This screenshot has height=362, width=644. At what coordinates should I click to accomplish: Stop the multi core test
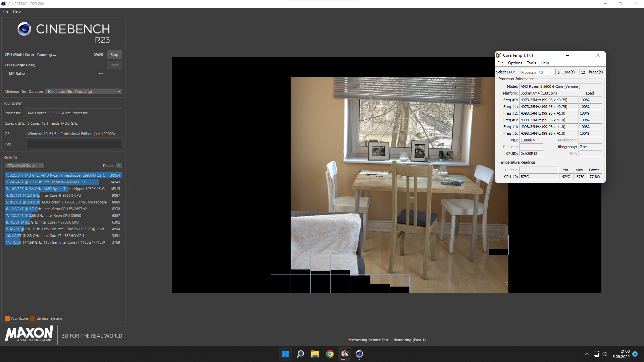click(x=114, y=55)
